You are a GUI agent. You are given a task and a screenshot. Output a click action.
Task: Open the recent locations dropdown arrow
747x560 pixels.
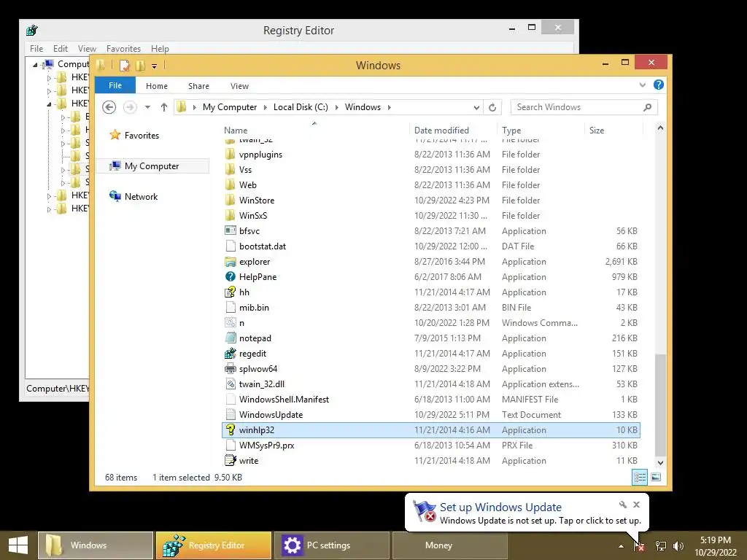click(147, 107)
